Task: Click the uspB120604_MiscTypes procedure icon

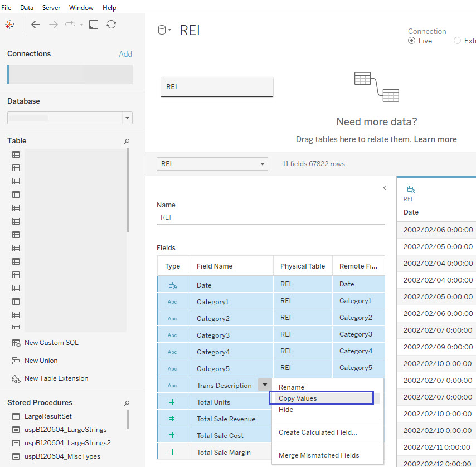Action: (x=16, y=456)
